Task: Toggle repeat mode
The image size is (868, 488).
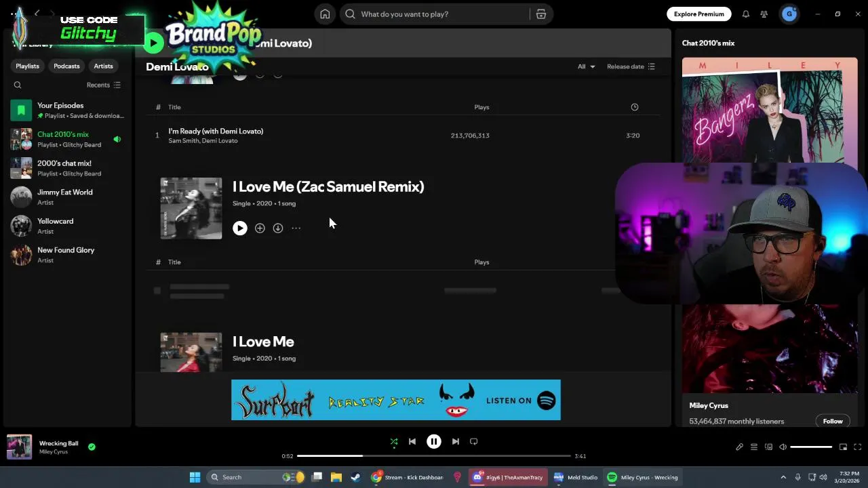Action: point(474,442)
